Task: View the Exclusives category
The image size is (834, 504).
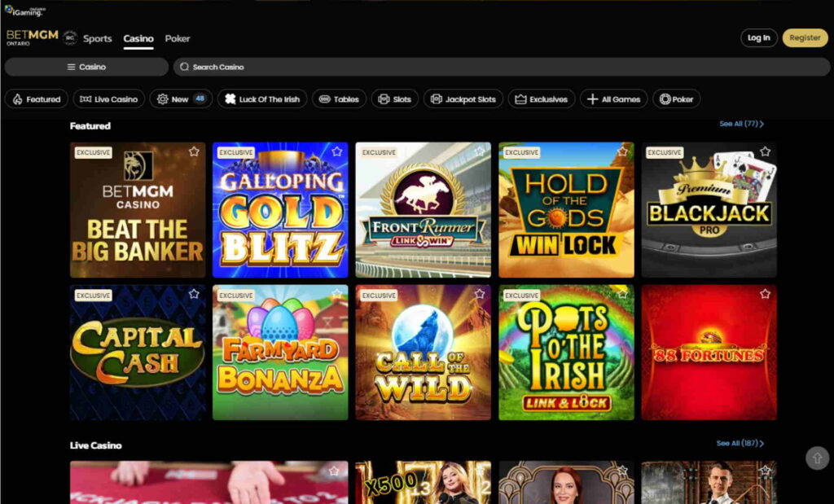Action: pos(542,99)
